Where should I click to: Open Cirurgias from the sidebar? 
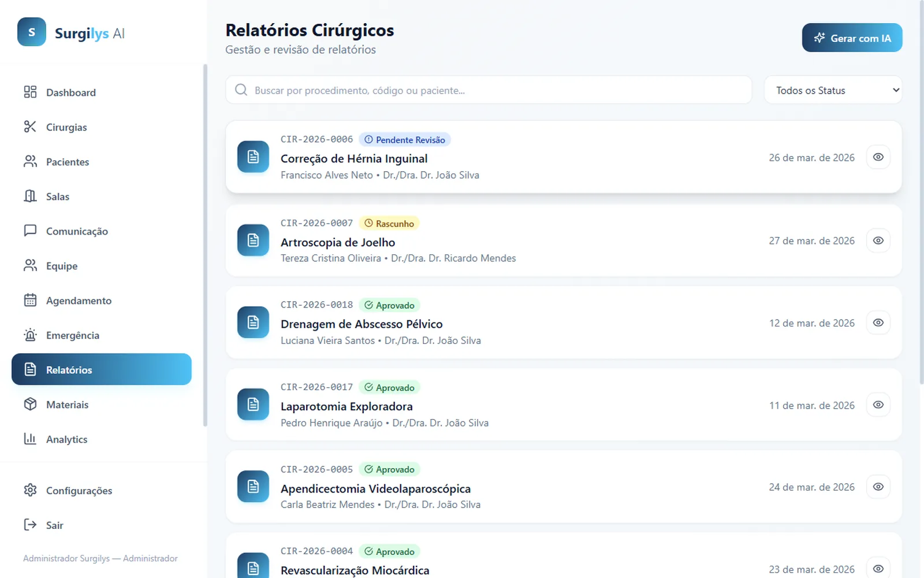point(102,127)
